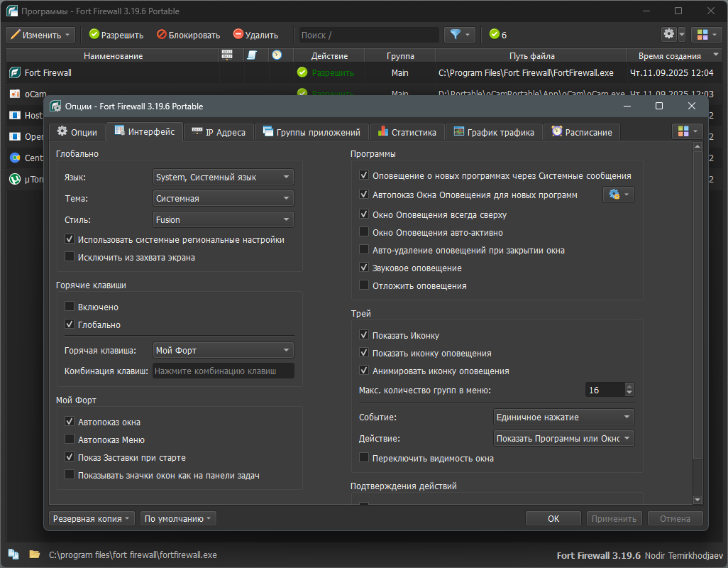Expand the Резервная копия menu button
728x568 pixels.
[92, 518]
